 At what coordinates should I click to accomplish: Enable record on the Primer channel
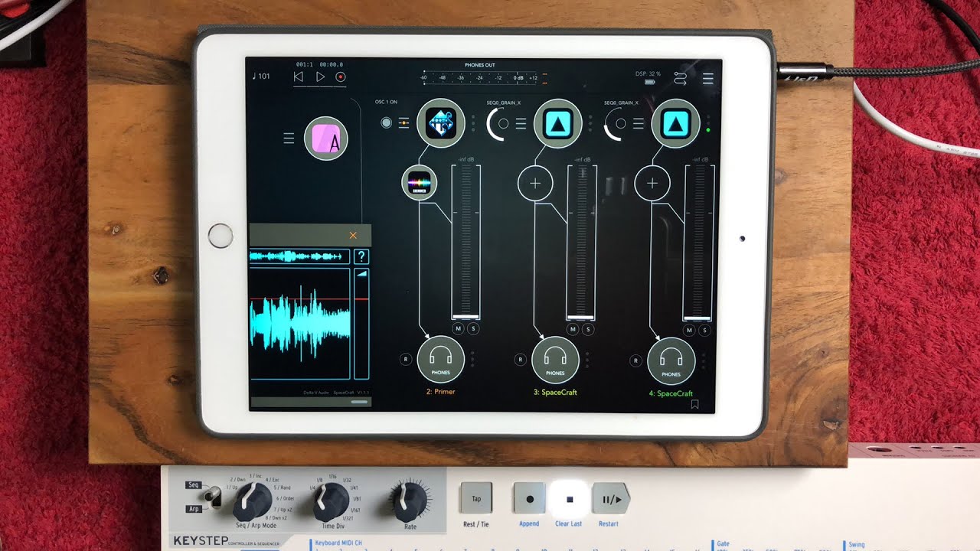pos(405,359)
